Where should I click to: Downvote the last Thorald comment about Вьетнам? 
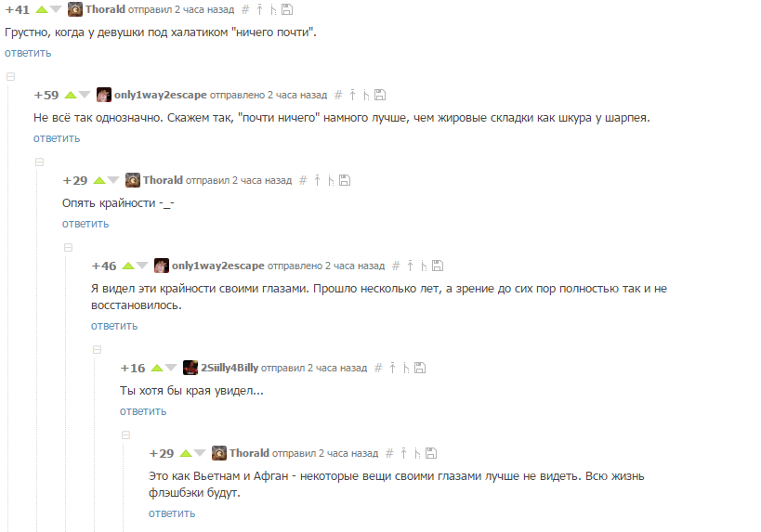click(x=200, y=453)
